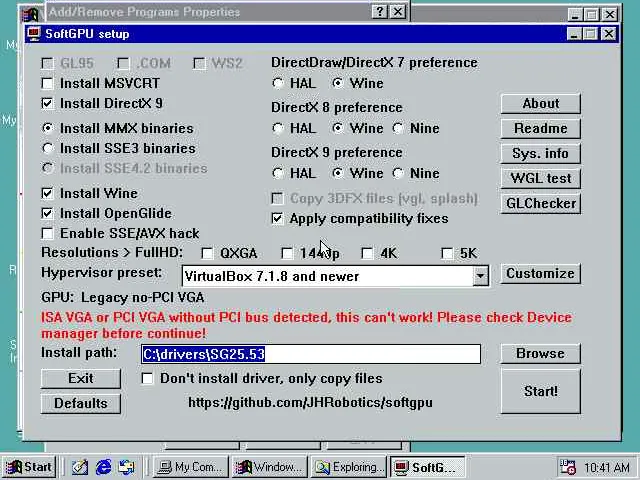
Task: Enable the SSE/AVX hack checkbox
Action: point(47,233)
